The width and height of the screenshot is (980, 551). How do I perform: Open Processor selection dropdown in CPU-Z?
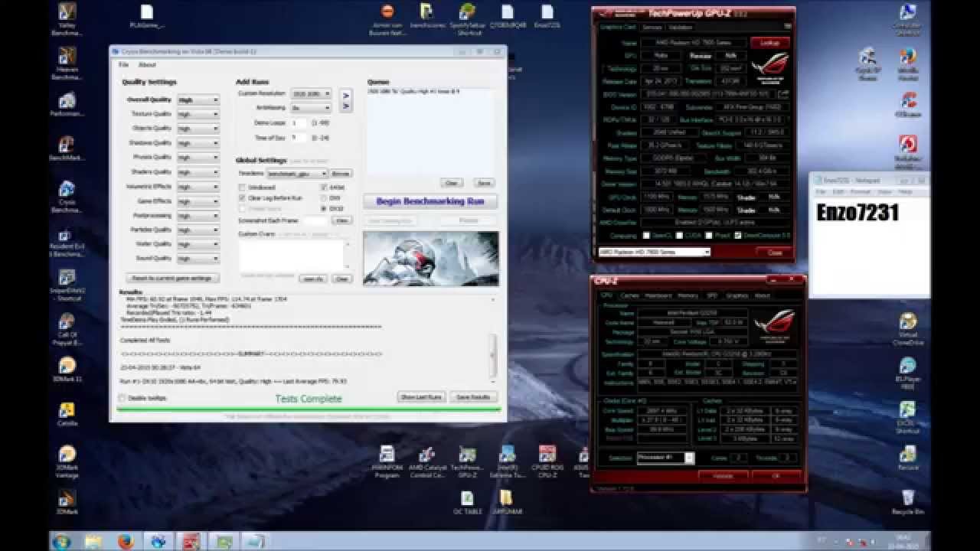666,458
